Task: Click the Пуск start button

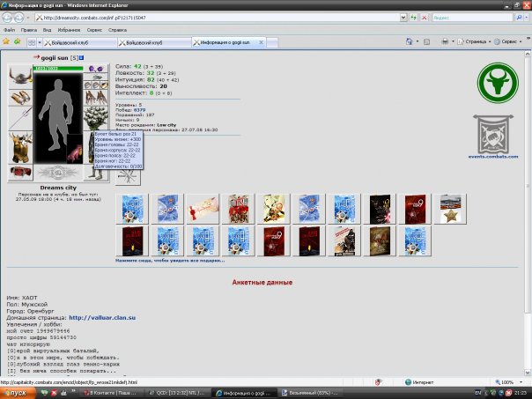Action: [x=18, y=393]
